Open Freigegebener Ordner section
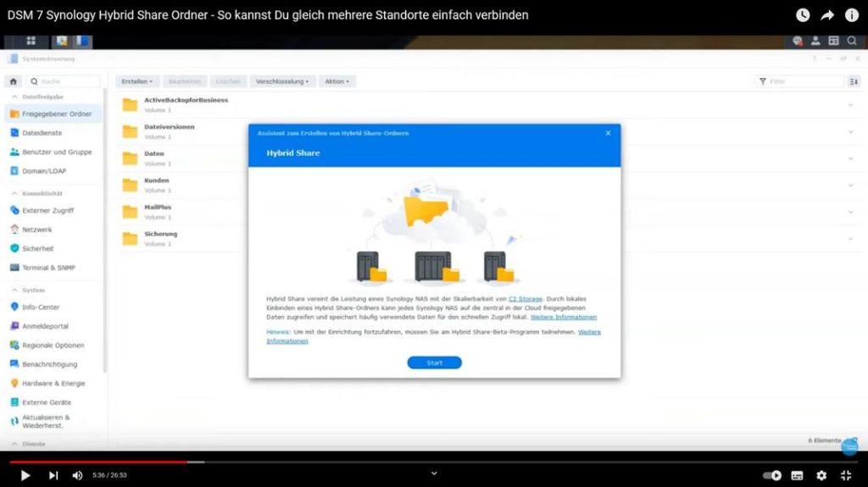868x487 pixels. point(53,113)
